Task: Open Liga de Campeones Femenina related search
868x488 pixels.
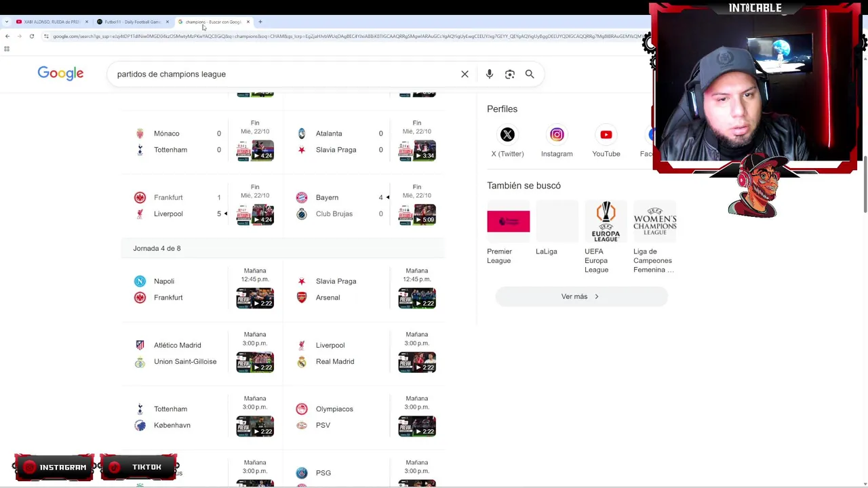Action: [x=654, y=237]
